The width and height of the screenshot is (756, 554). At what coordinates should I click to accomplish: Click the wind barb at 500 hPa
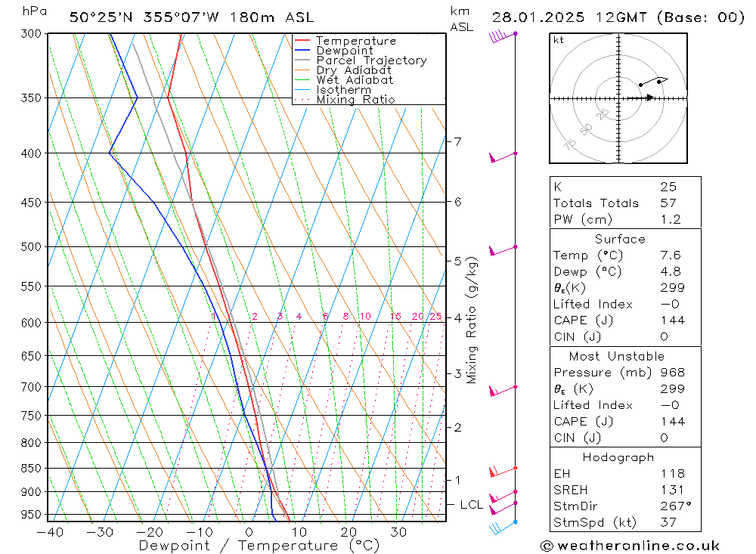pos(503,250)
